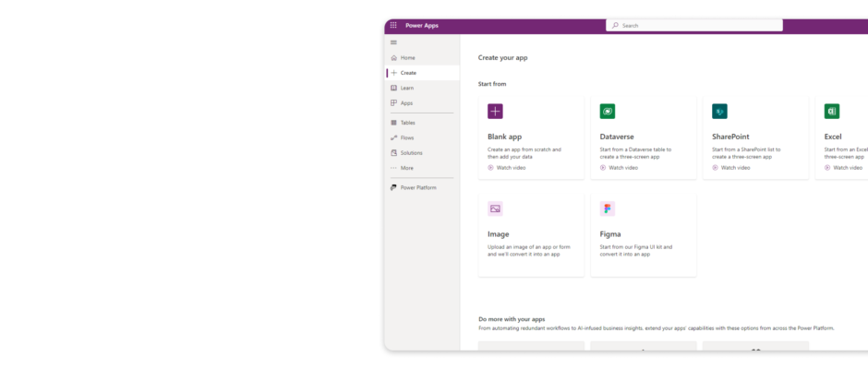
Task: Click "Create an app from scratch" description
Action: (524, 153)
